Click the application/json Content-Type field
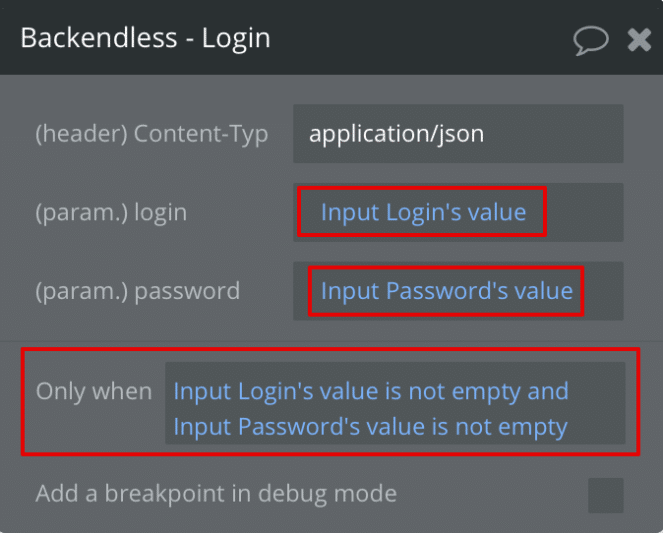This screenshot has height=533, width=663. (458, 134)
